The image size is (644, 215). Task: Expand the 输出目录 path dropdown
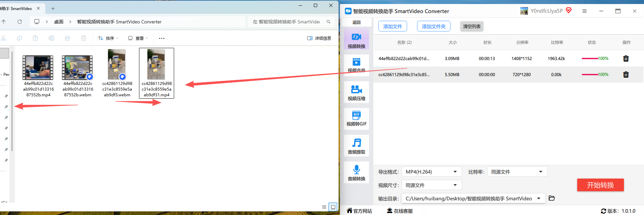473,199
